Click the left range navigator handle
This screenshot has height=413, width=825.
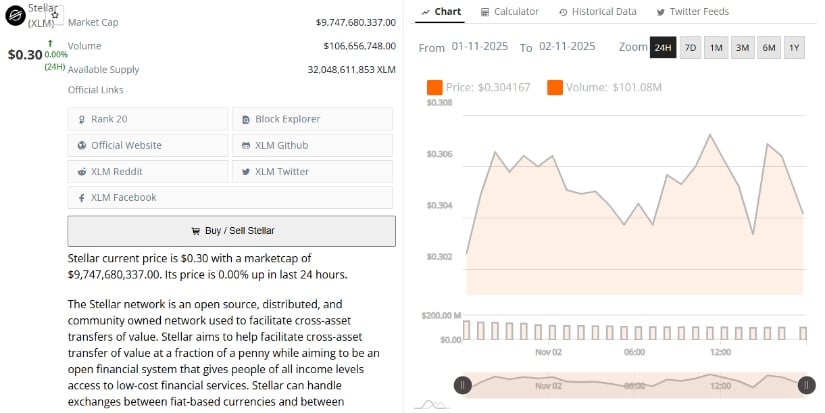462,384
